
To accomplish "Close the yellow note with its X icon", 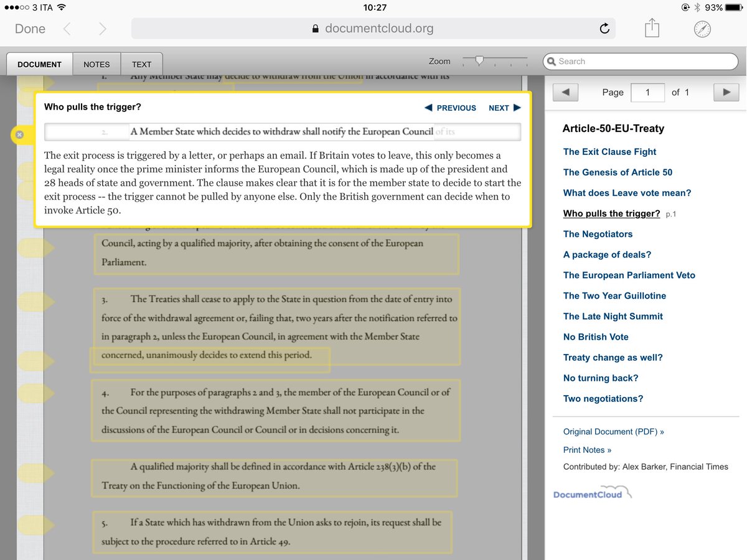I will [19, 134].
